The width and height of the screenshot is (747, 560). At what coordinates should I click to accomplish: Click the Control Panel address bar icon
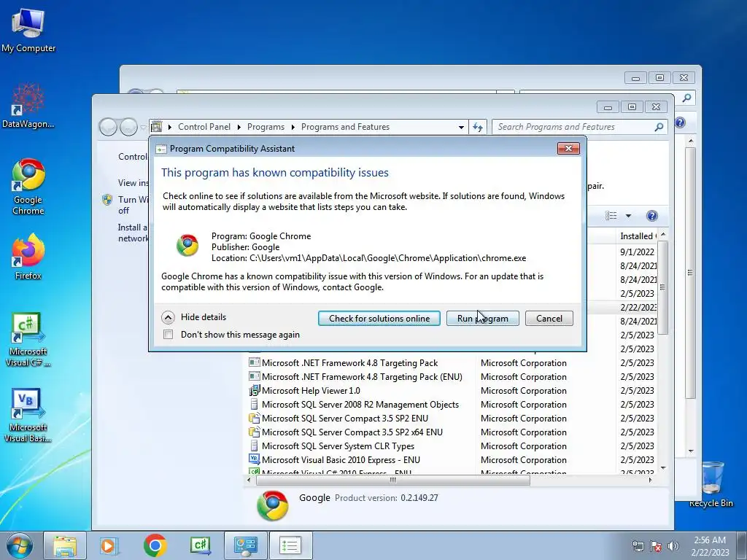pos(157,127)
